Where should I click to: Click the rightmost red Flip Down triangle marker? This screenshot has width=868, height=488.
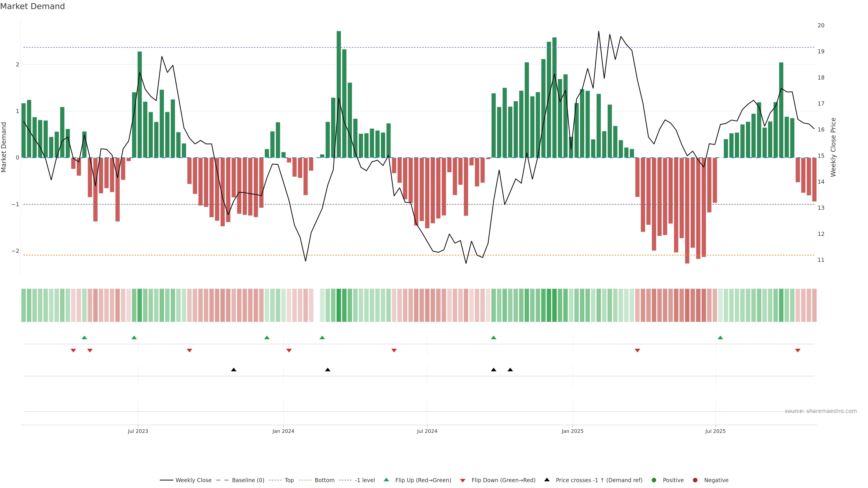click(x=797, y=351)
